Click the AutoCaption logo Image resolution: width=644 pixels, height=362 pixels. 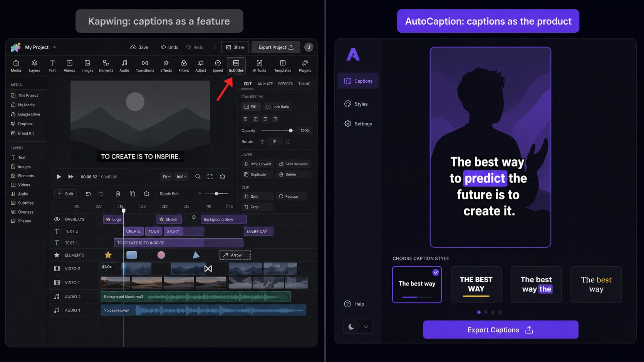coord(353,54)
